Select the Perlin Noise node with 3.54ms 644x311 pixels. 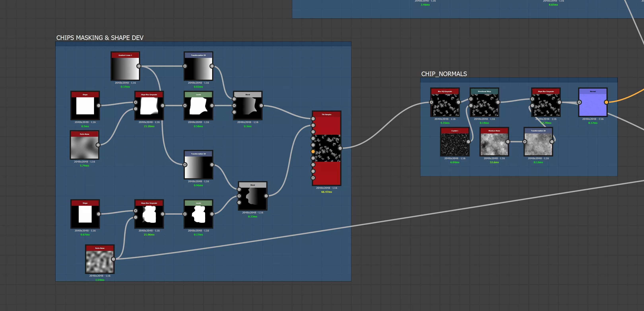100,260
